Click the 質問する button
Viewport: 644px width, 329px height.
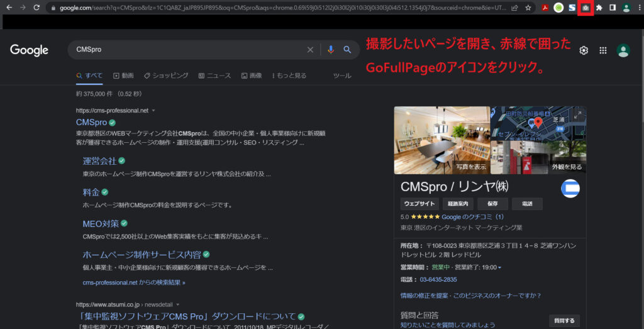(x=564, y=321)
